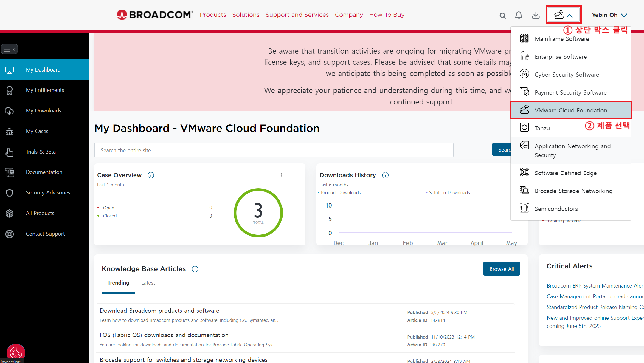Open My Cases bug icon in sidebar

tap(10, 131)
